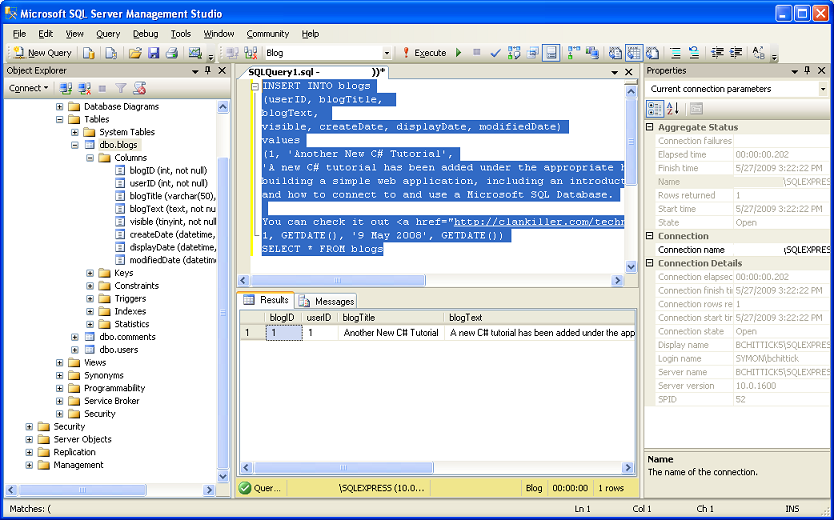Toggle auto-hide pin on Object Explorer
The width and height of the screenshot is (834, 520).
[x=208, y=71]
